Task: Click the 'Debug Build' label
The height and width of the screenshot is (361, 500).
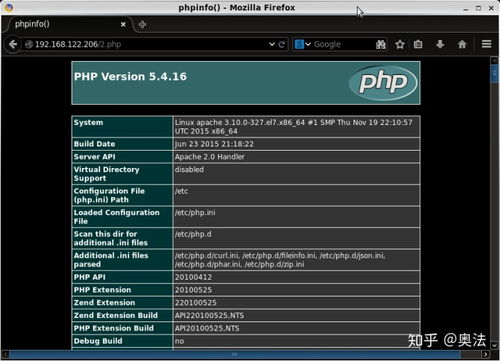Action: [98, 341]
